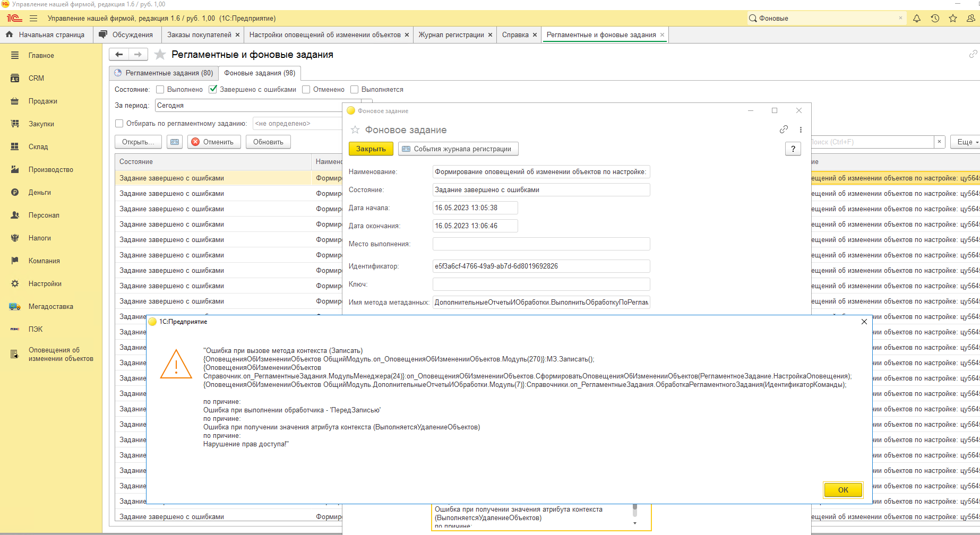Open notifications bell icon
Screen dimensions: 980x535
coord(917,18)
